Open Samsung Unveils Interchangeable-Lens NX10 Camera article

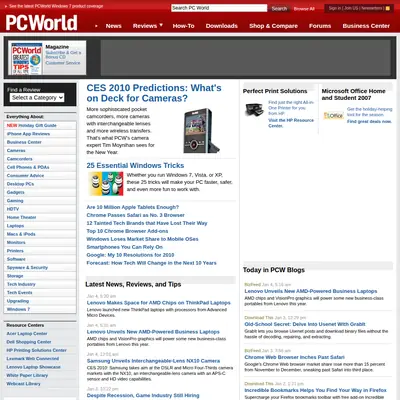coord(153,361)
